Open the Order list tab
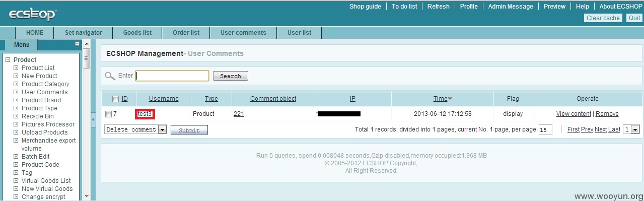The width and height of the screenshot is (644, 201). (x=186, y=33)
